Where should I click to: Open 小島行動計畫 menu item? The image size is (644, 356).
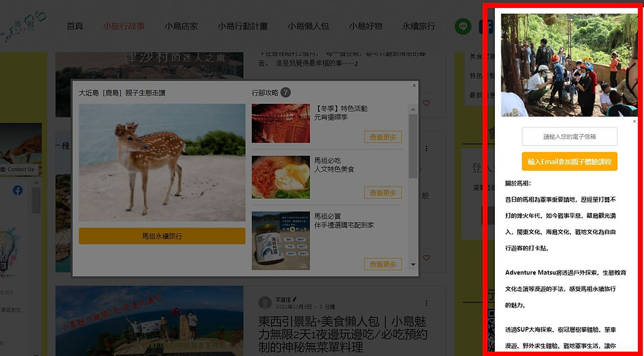coord(242,26)
